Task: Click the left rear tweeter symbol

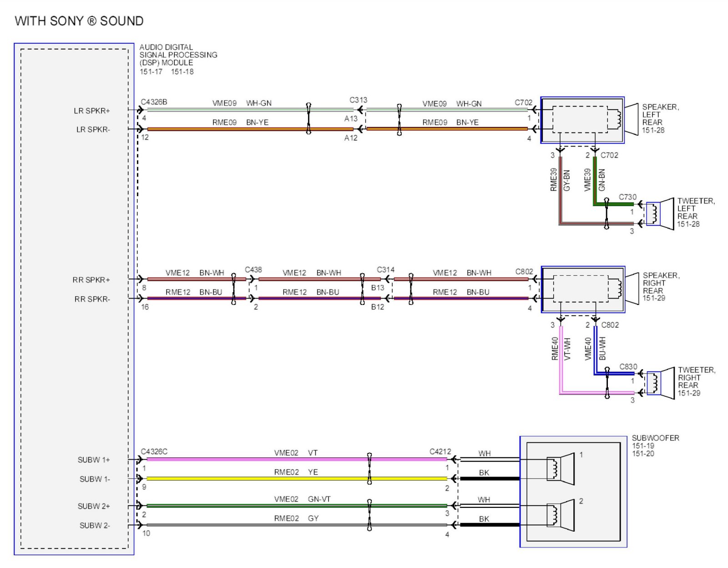Action: pyautogui.click(x=660, y=213)
